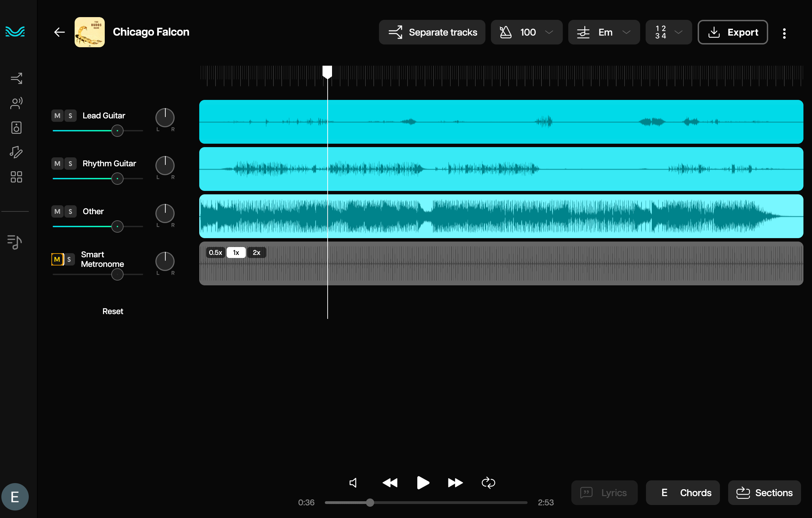Set metronome speed to 2x
This screenshot has height=518, width=812.
point(256,252)
